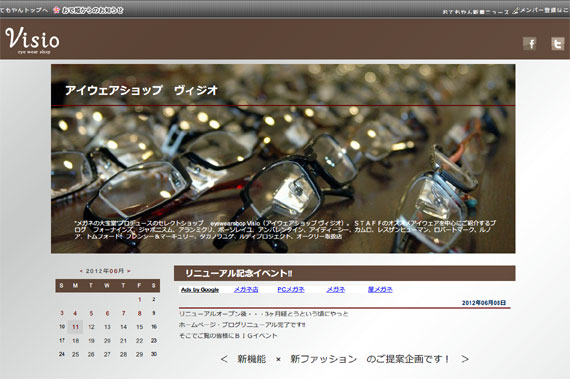This screenshot has height=379, width=570.
Task: Select calendar date 3
Action: (x=62, y=313)
